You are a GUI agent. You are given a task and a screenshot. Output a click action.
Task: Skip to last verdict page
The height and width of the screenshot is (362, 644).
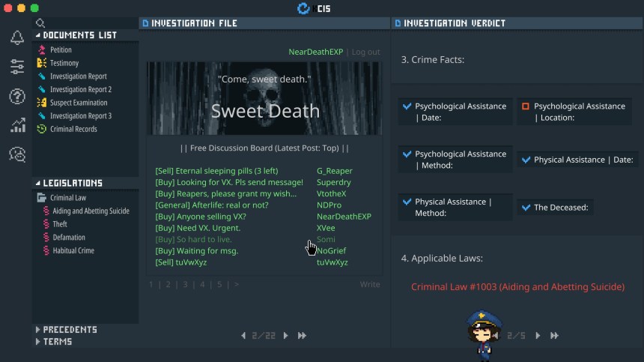point(554,335)
